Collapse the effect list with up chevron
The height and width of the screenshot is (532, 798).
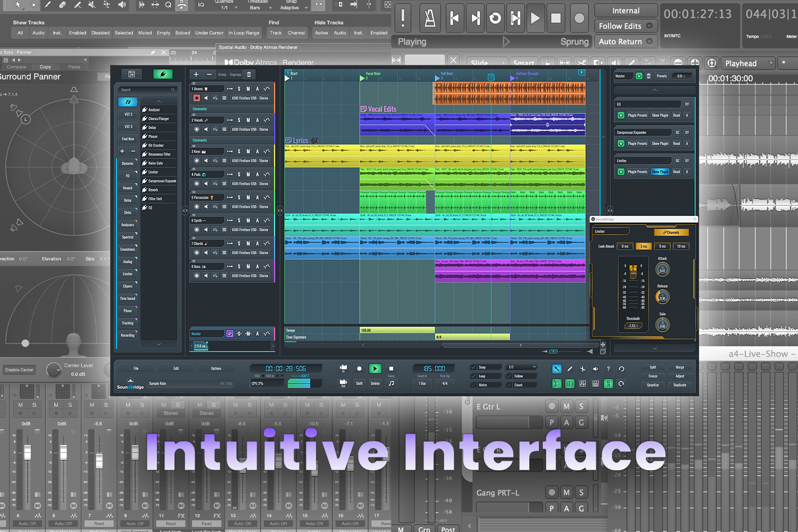pyautogui.click(x=159, y=101)
